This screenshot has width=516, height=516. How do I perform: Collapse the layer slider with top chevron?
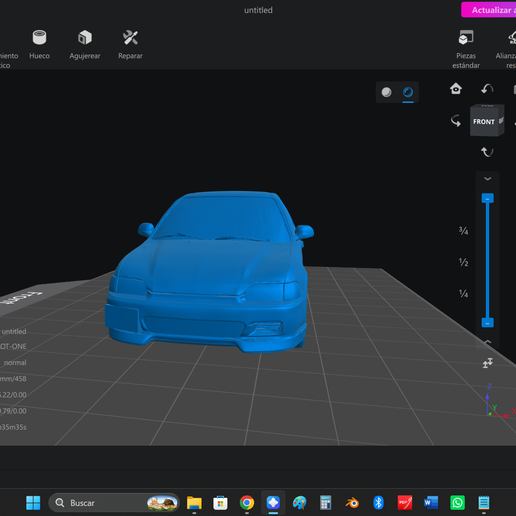pyautogui.click(x=487, y=179)
